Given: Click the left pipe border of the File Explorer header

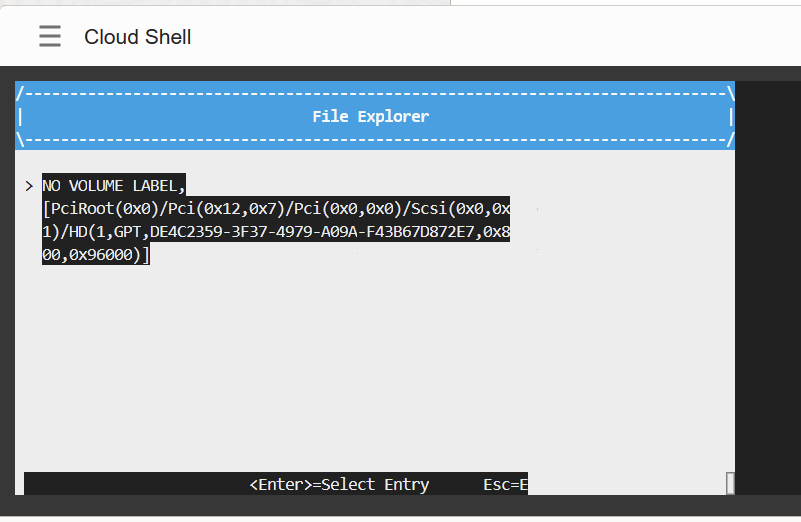Looking at the screenshot, I should (x=20, y=117).
